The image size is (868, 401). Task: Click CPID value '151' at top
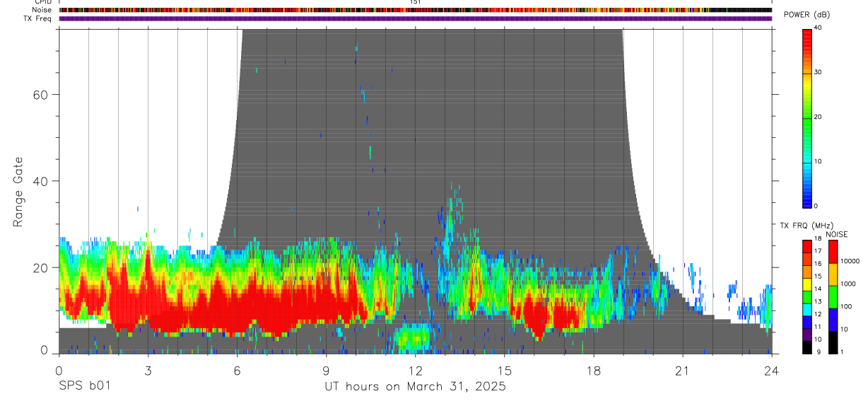click(416, 2)
